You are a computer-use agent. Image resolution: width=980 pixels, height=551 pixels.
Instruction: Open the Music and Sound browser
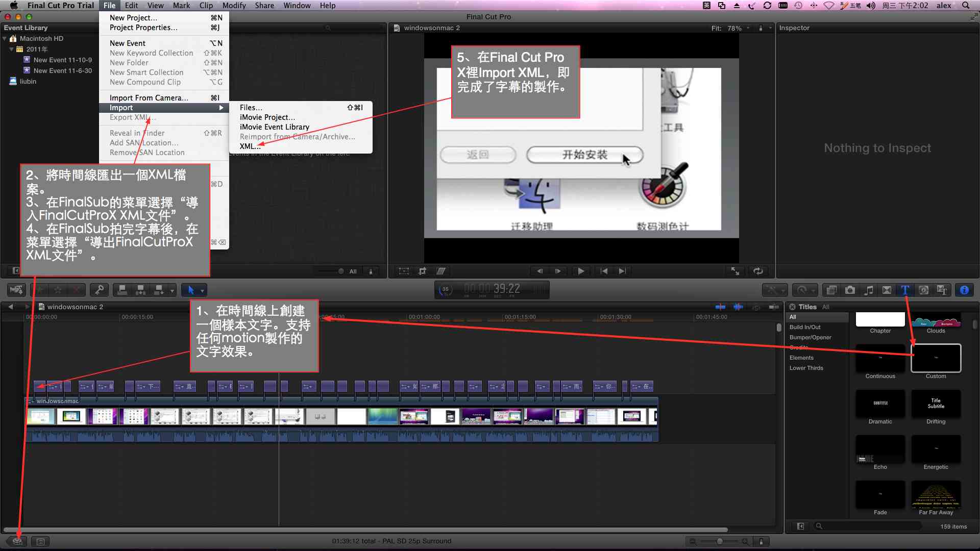click(x=868, y=290)
